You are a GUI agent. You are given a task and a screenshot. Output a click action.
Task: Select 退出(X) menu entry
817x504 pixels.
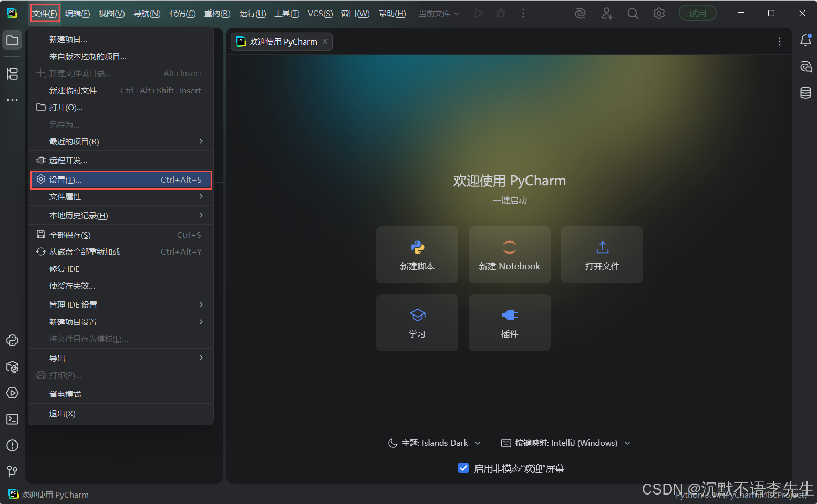click(x=121, y=414)
